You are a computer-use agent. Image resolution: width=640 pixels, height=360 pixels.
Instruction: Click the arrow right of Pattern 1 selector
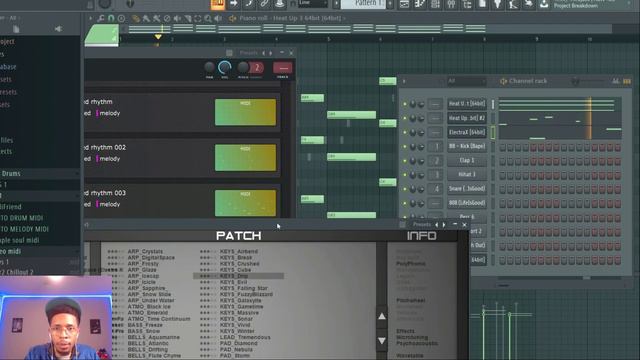[390, 4]
